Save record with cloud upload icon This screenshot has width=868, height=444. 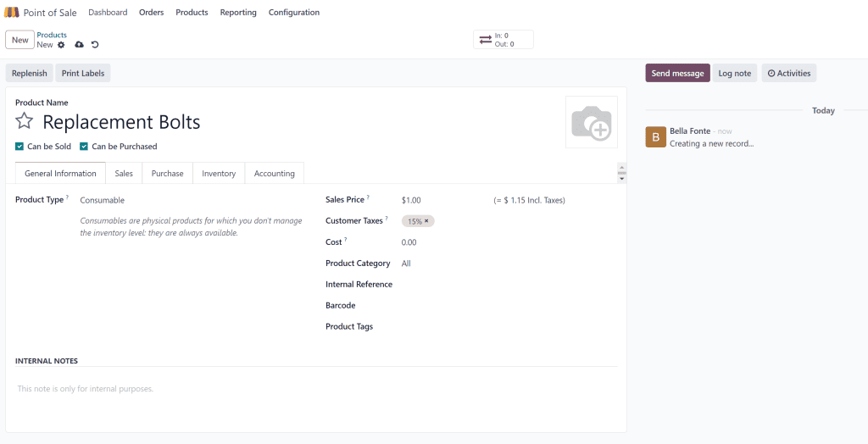click(79, 45)
